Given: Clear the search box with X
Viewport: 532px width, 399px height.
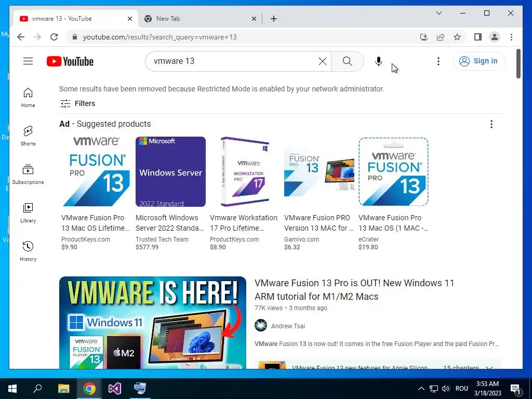Looking at the screenshot, I should pos(322,61).
